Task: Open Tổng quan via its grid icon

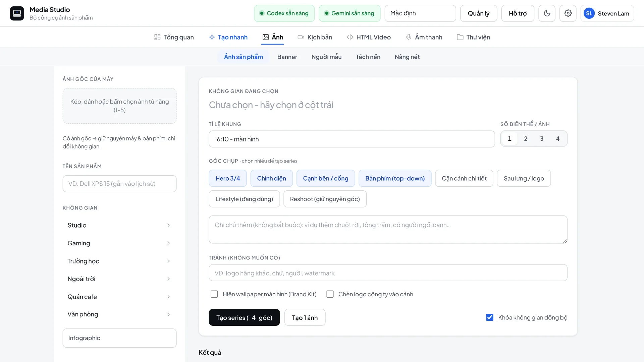Action: click(x=157, y=37)
